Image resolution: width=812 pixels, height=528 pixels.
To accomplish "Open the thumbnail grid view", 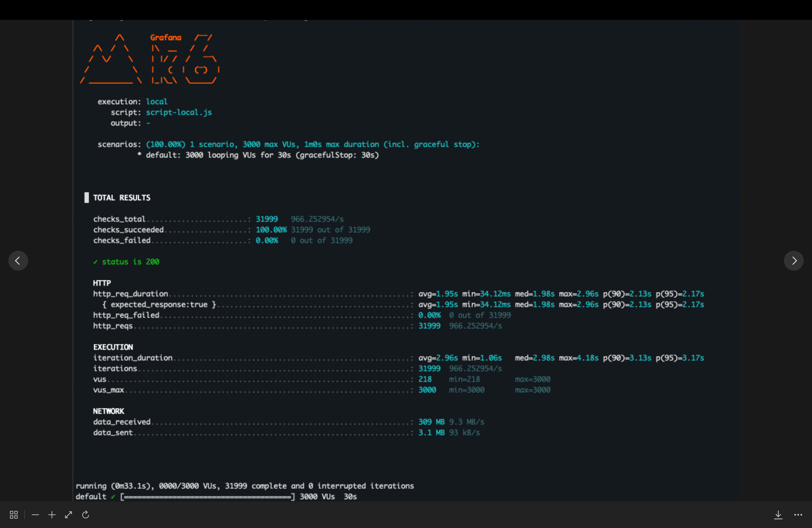I will click(14, 515).
